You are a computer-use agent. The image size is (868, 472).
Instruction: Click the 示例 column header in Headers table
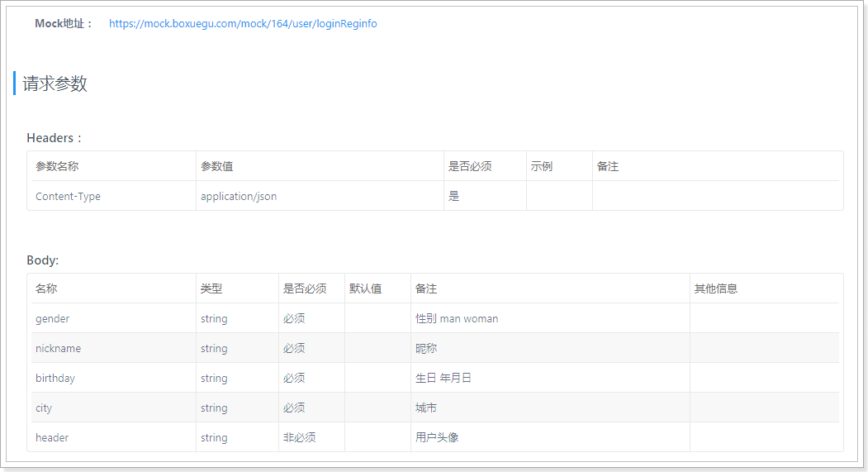[x=542, y=166]
